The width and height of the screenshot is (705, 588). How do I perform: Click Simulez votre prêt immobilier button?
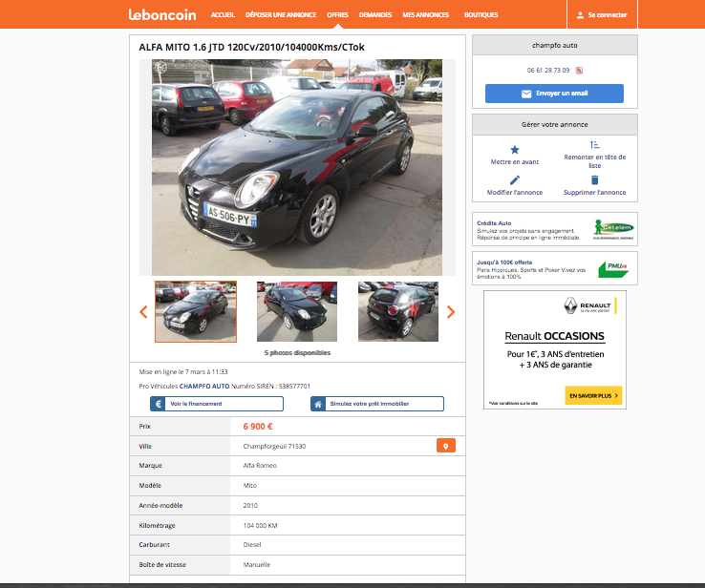377,404
